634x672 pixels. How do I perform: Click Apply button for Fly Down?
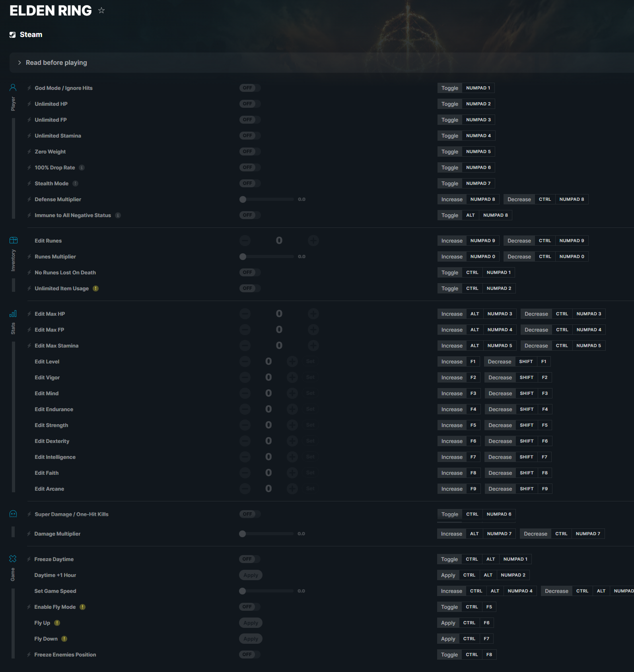[x=251, y=639]
